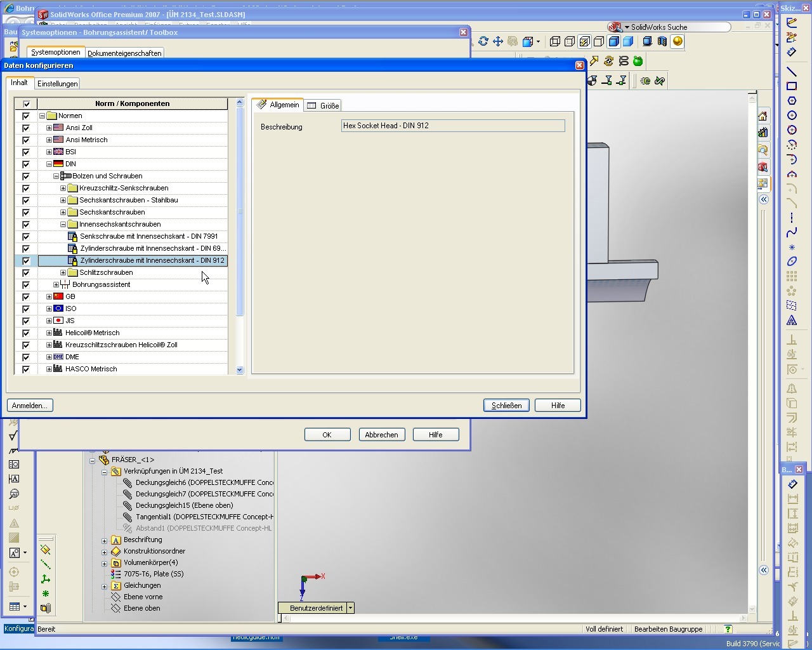The height and width of the screenshot is (650, 812).
Task: Select the Systemoptionen tab
Action: click(x=56, y=52)
